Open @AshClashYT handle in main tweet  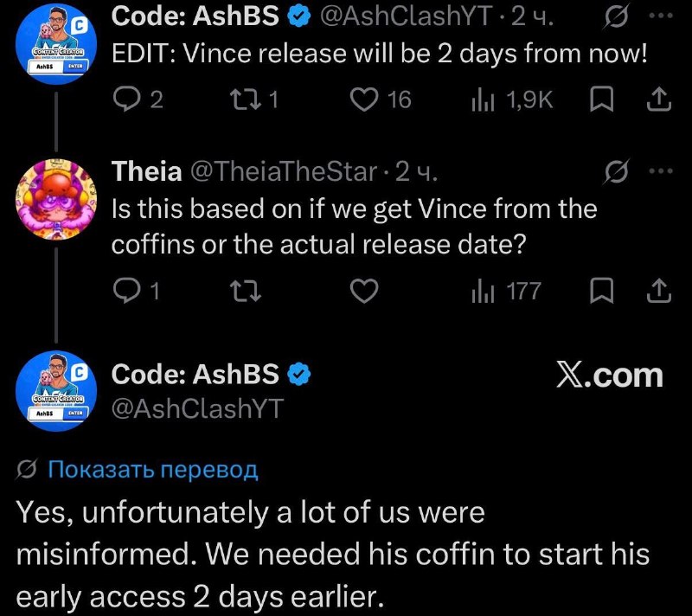[x=198, y=408]
